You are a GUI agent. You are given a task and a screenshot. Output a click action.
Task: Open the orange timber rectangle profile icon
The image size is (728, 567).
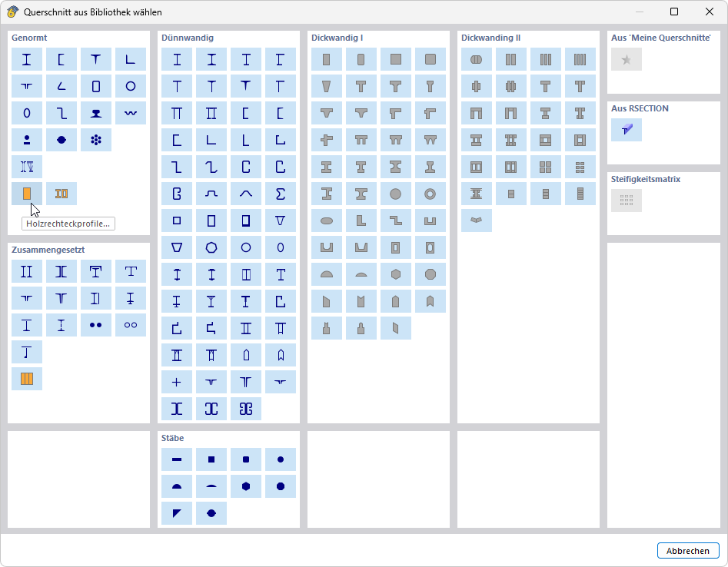(27, 194)
